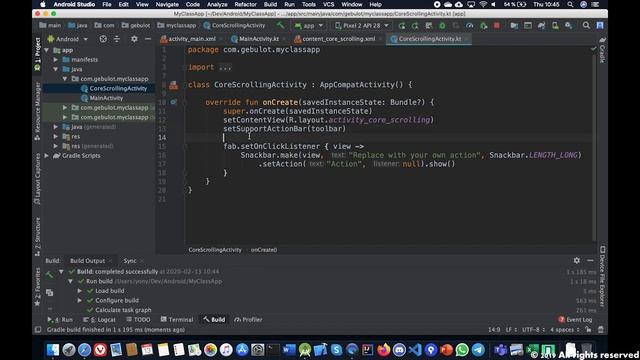Open the Gradle side panel tab
The width and height of the screenshot is (640, 360).
(602, 50)
